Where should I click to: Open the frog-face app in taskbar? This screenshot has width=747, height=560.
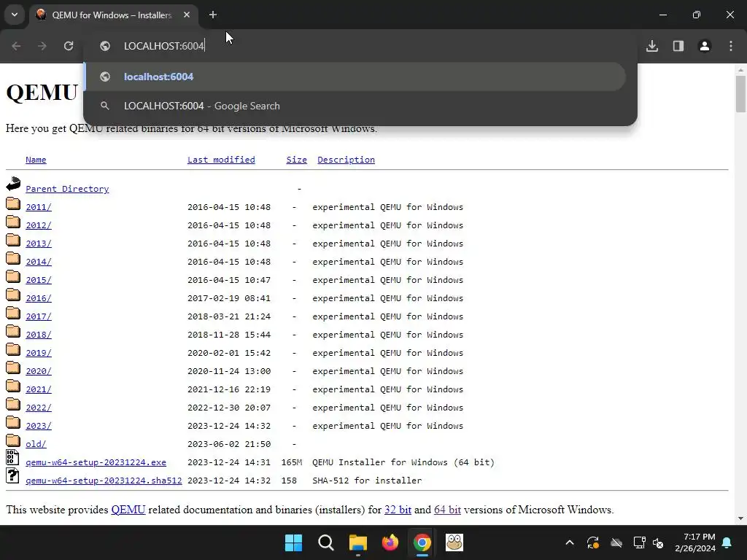tap(454, 542)
